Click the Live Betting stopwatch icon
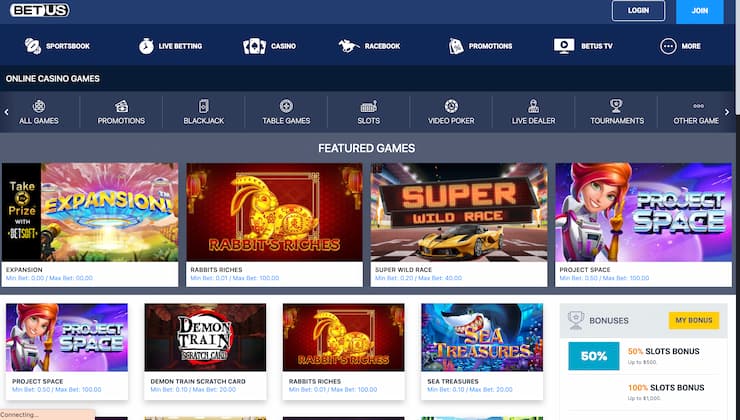This screenshot has width=740, height=420. [146, 46]
